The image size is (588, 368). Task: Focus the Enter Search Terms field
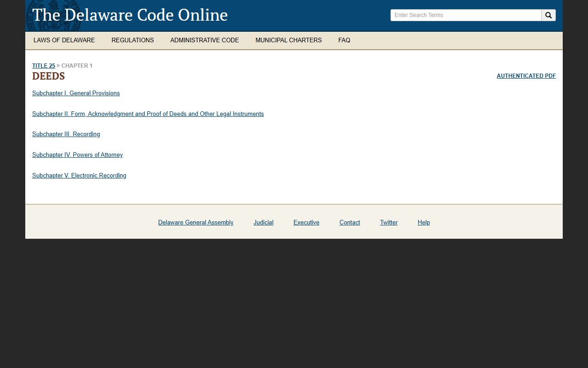(x=466, y=15)
